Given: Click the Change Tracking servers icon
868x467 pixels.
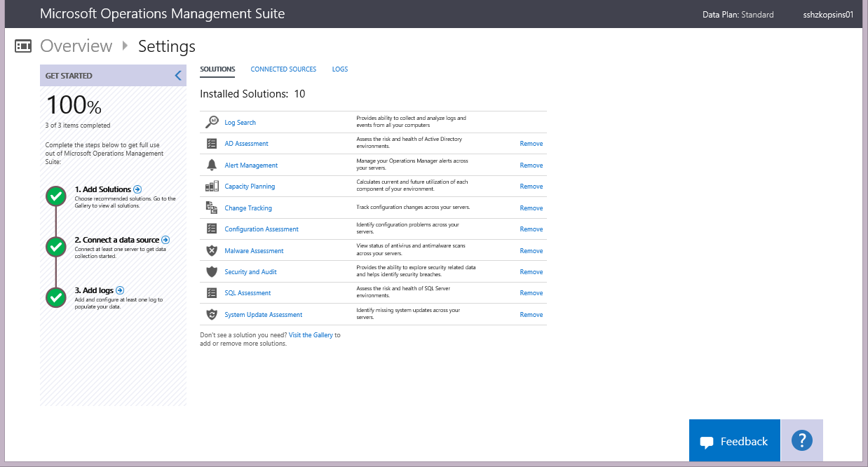Looking at the screenshot, I should [211, 207].
